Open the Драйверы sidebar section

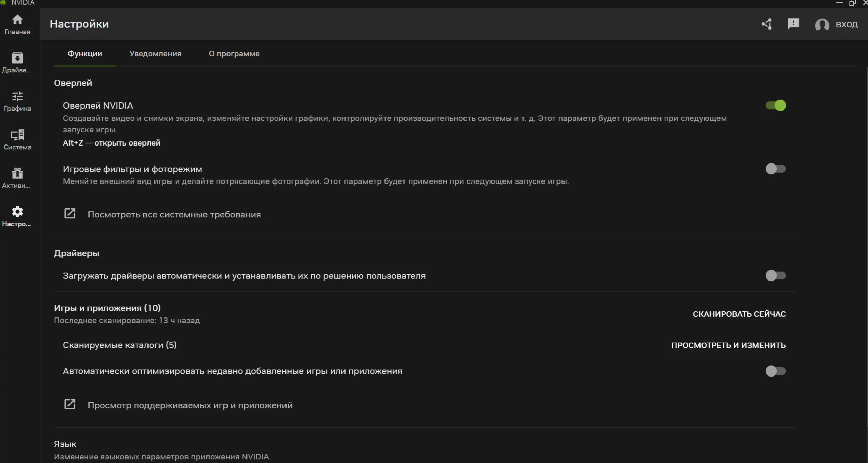coord(17,59)
